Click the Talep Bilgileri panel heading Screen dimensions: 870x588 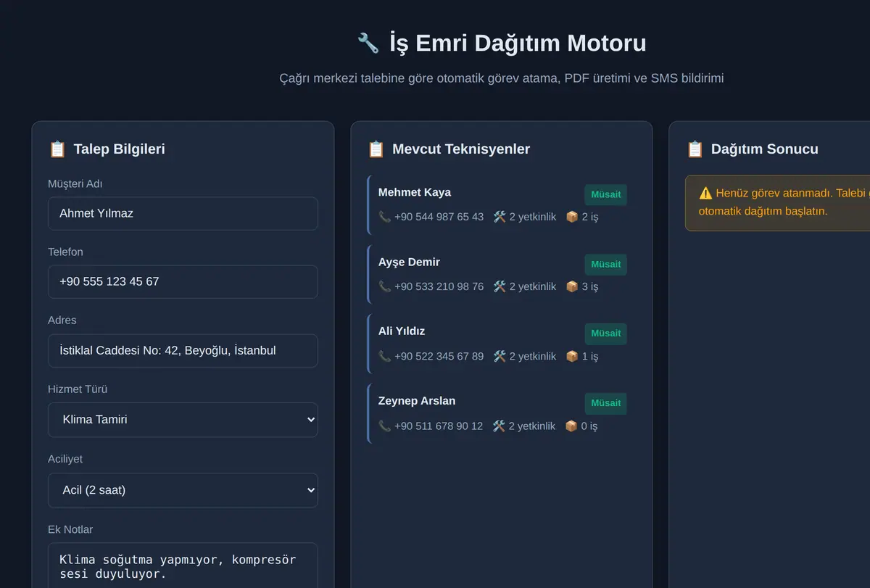119,149
